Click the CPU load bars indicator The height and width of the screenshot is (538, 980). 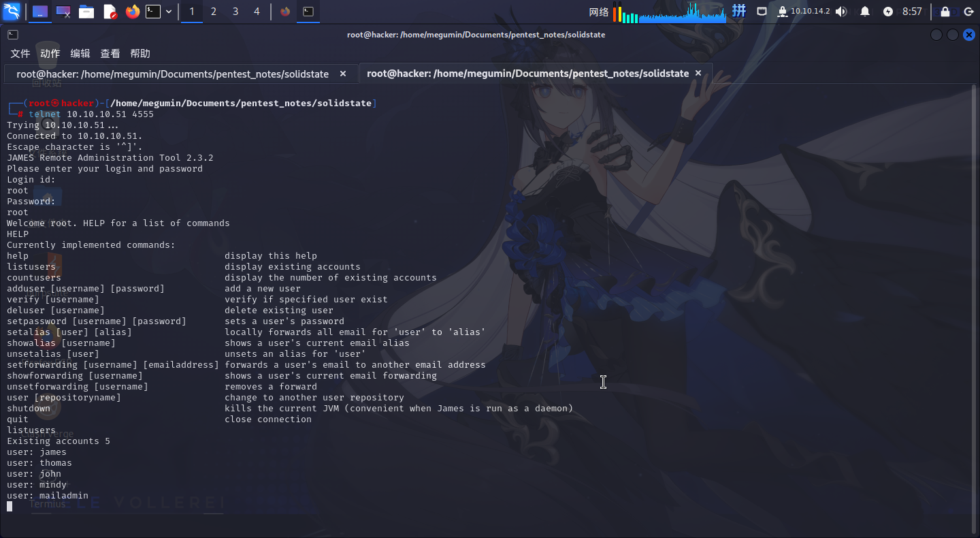click(625, 12)
